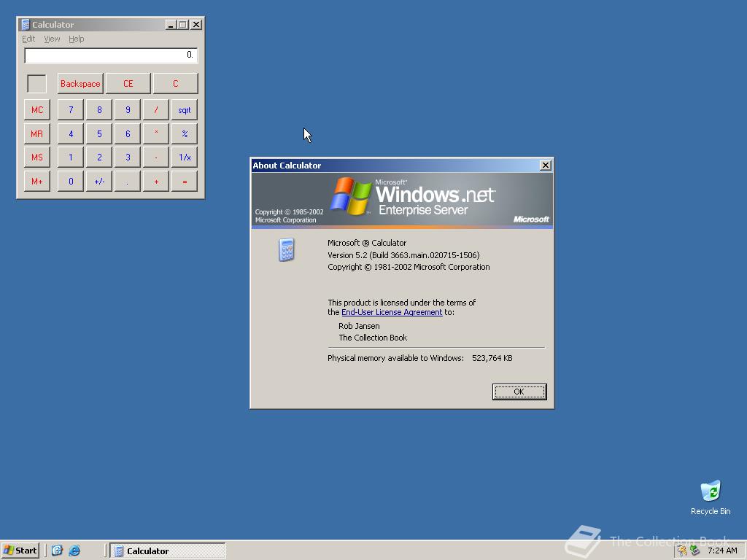Click digit 3 on the calculator
This screenshot has width=747, height=560.
128,157
